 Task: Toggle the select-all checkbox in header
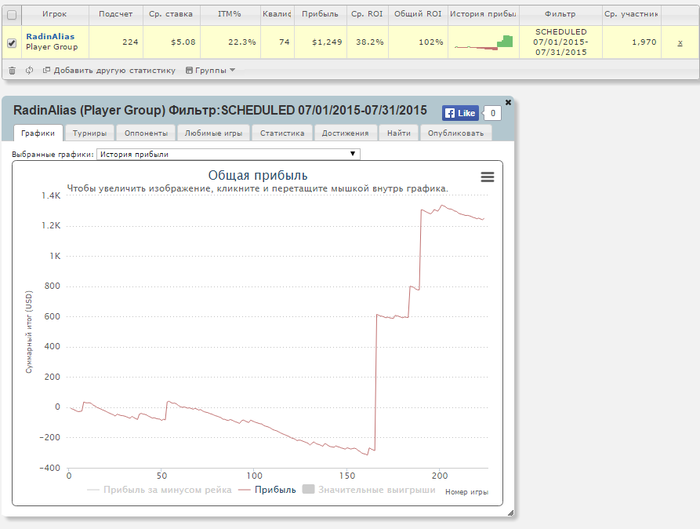12,15
